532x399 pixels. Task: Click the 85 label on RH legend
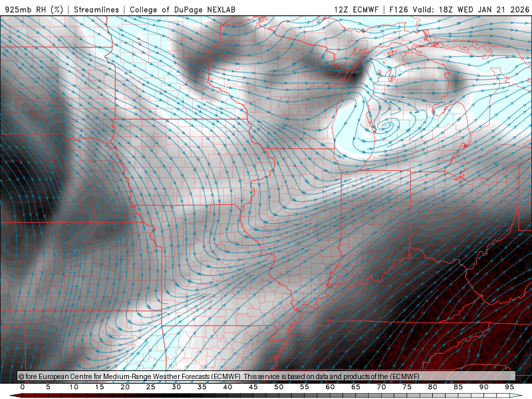[458, 387]
